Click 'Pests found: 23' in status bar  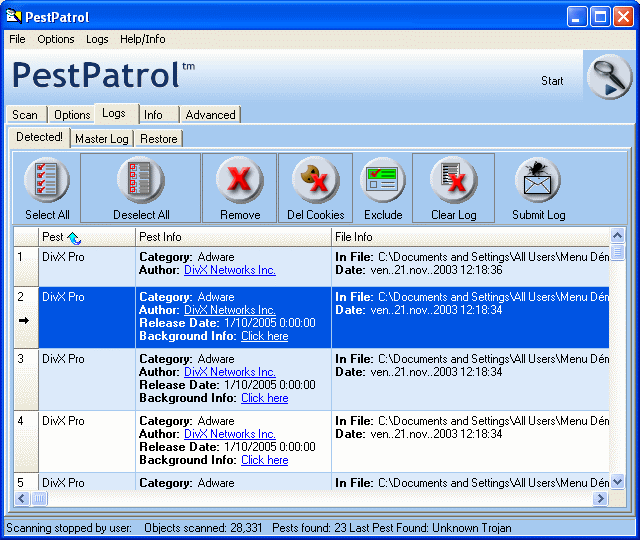(309, 528)
